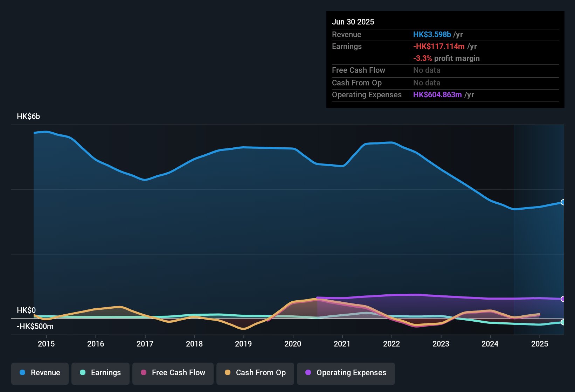Select the teal Earnings legend dot

tap(83, 373)
